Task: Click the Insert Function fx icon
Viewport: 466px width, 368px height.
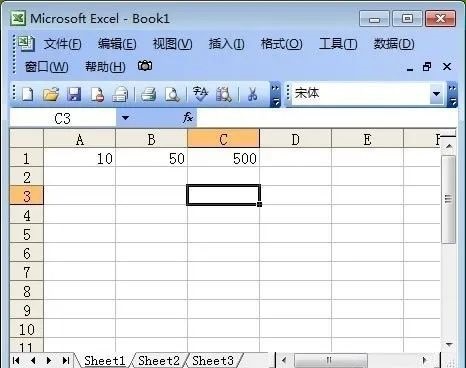Action: tap(188, 118)
